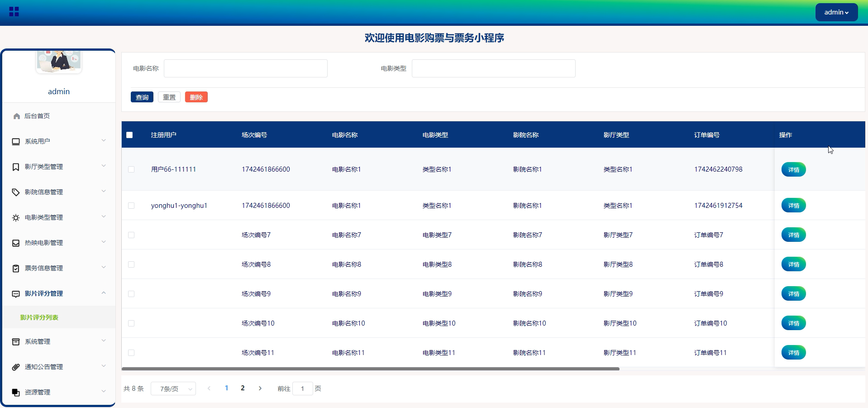Click the tag icon for 影院信息管理

pyautogui.click(x=15, y=192)
